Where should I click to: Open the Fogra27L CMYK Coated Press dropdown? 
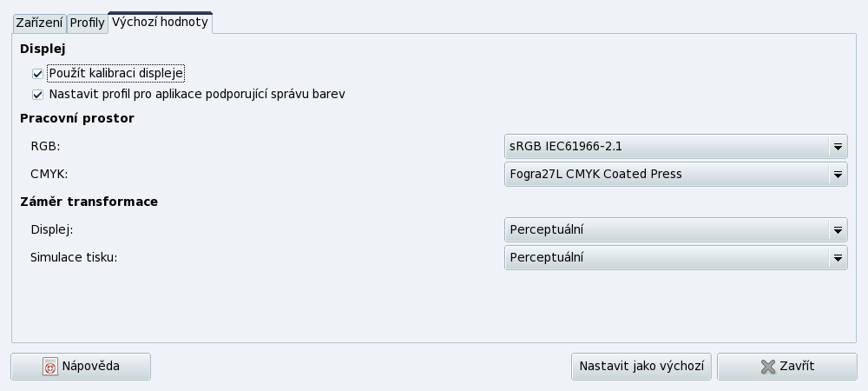(676, 175)
